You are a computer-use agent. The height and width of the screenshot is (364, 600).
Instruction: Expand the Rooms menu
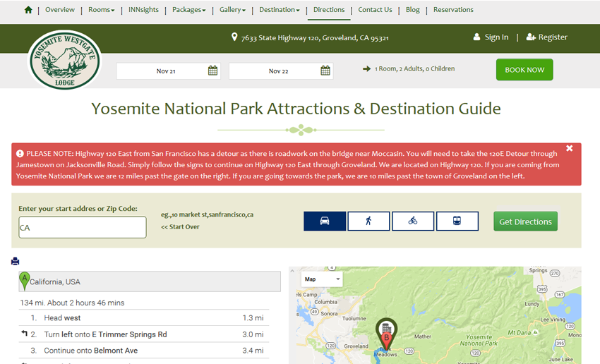(x=102, y=10)
